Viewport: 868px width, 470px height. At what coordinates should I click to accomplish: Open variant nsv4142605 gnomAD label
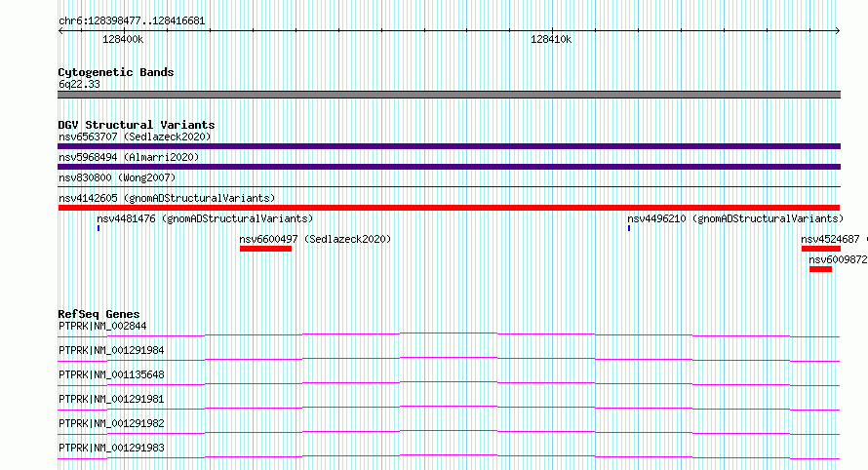point(167,198)
